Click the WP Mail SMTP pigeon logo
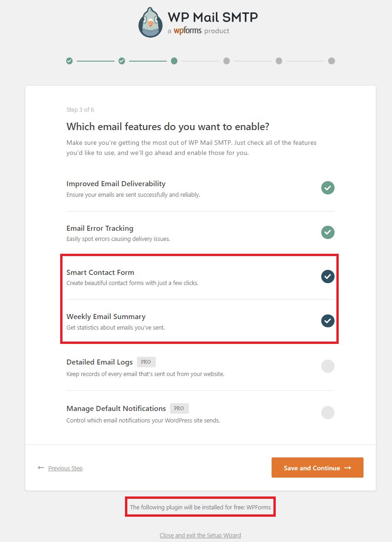This screenshot has width=392, height=542. pyautogui.click(x=150, y=22)
